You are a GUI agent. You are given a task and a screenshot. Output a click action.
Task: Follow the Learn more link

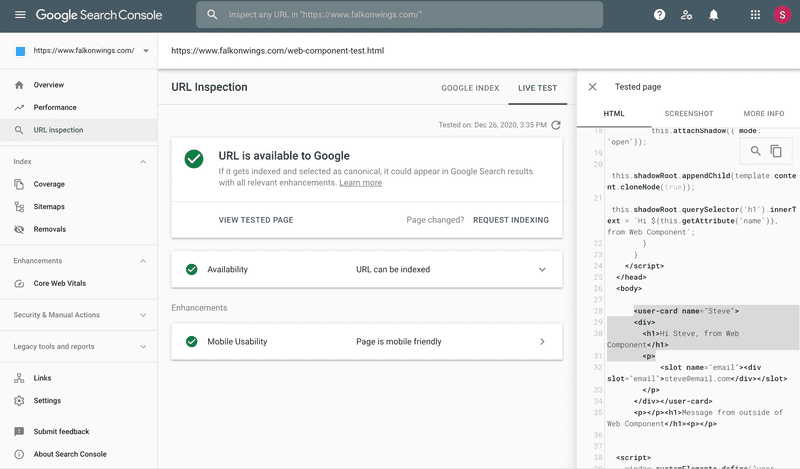click(361, 183)
